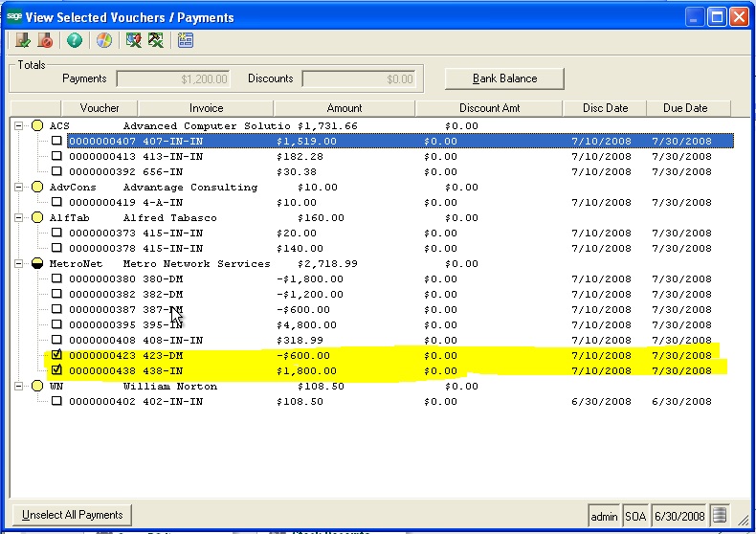756x534 pixels.
Task: Click the -$1,800.00 amount of 380-DM
Action: click(310, 279)
